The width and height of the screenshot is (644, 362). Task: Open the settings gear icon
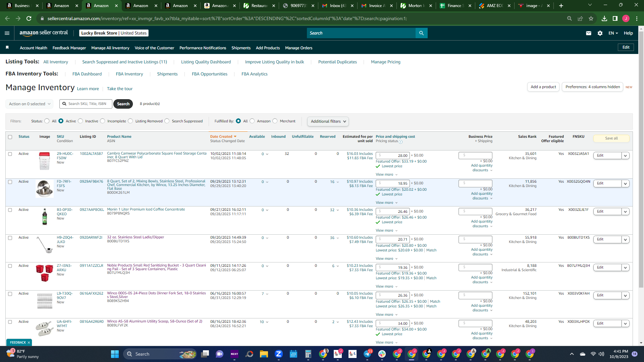(600, 33)
